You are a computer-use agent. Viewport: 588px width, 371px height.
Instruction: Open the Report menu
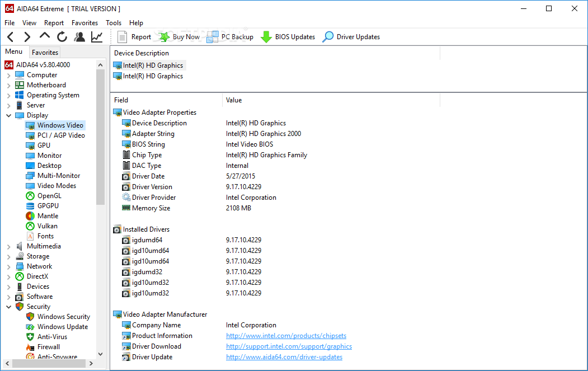(54, 23)
